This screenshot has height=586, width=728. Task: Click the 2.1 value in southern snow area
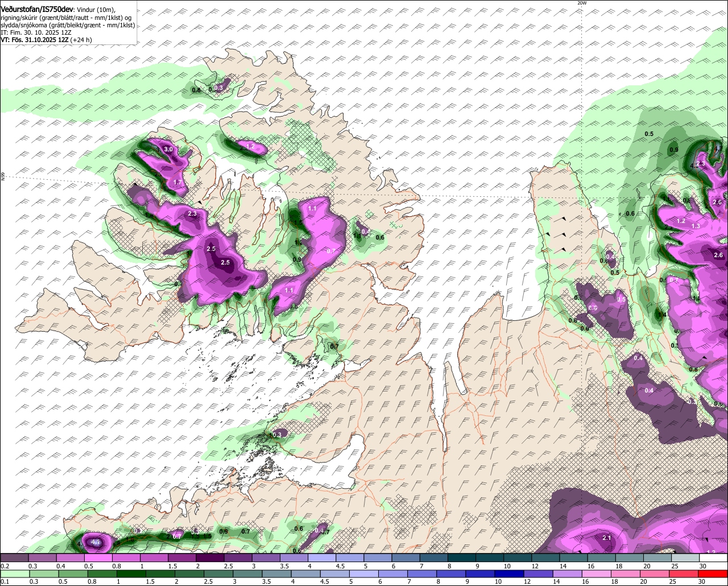tap(606, 538)
